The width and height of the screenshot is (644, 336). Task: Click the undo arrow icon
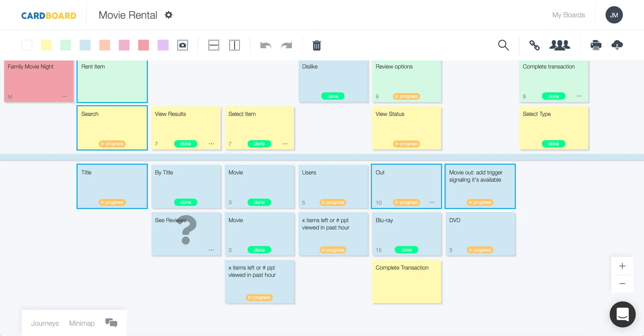[265, 45]
